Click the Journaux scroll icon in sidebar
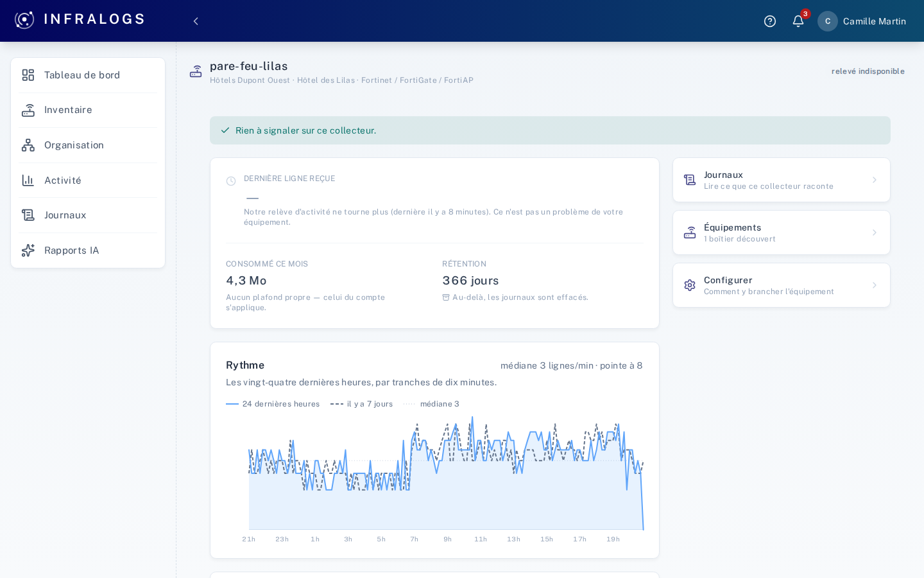The image size is (924, 578). coord(28,215)
